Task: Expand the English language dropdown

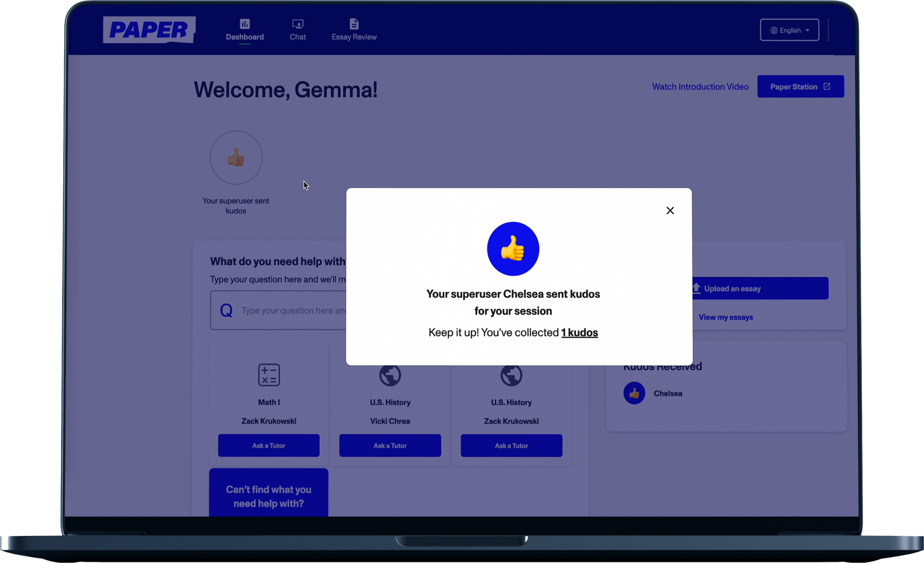Action: (789, 30)
